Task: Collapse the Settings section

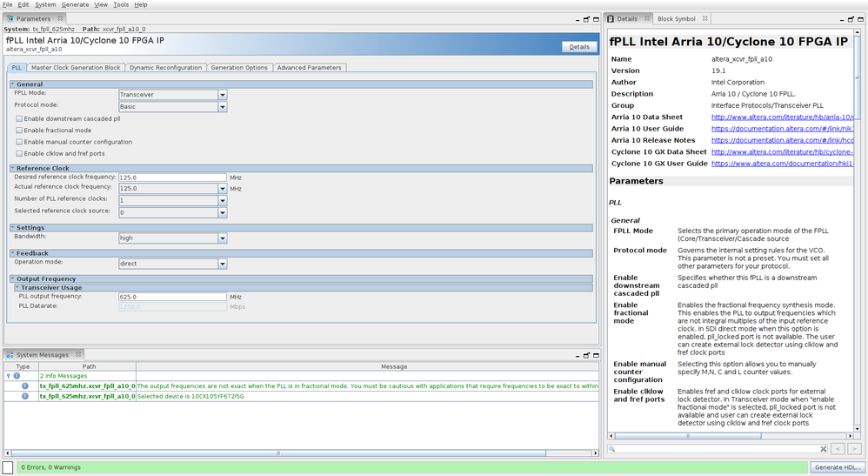Action: [12, 228]
